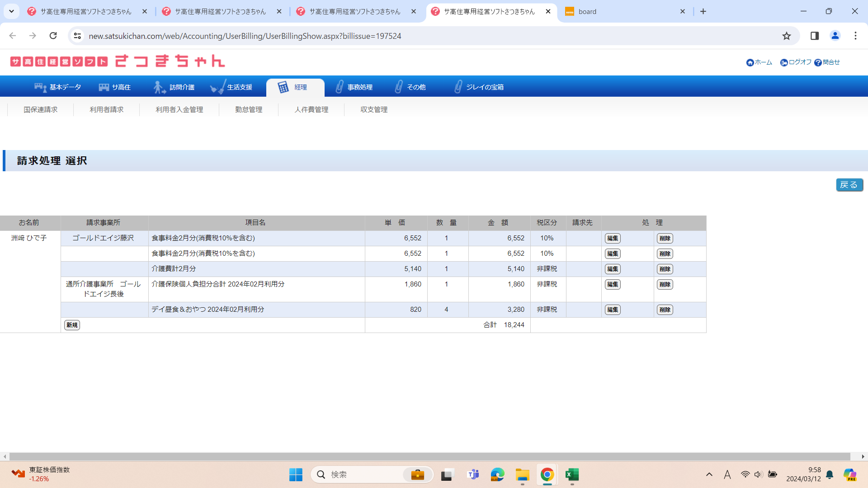The image size is (868, 488).
Task: Click the browser reload icon
Action: click(53, 36)
